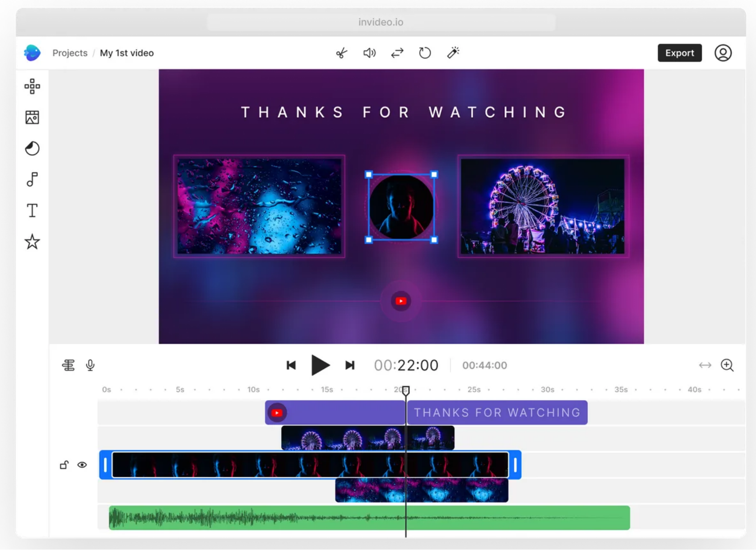
Task: Click the rotate circular arrow icon
Action: tap(425, 53)
